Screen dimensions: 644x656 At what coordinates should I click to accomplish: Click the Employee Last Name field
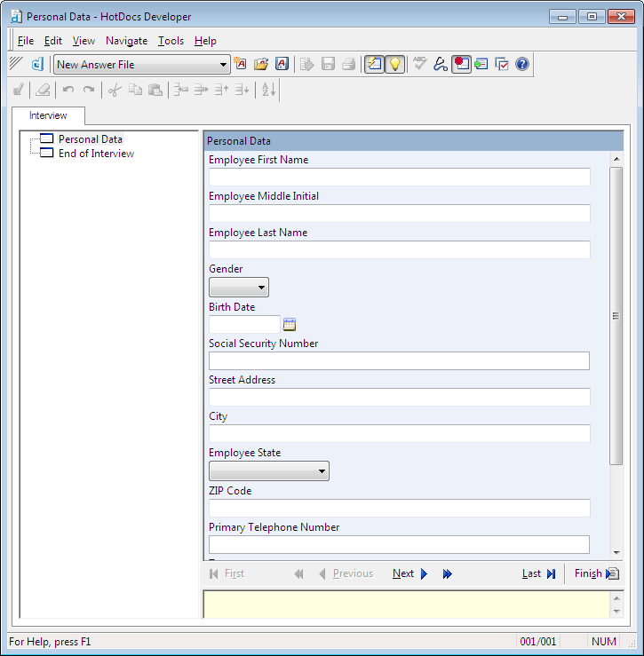point(400,249)
